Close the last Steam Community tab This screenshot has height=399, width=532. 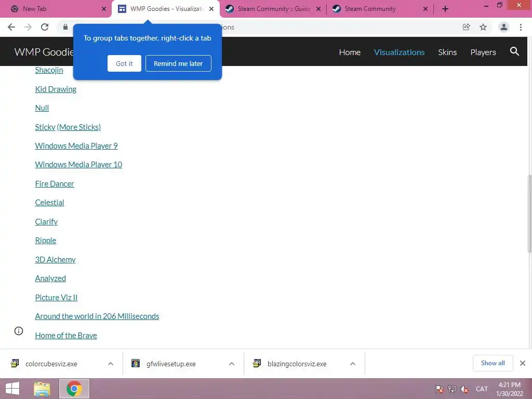point(425,9)
